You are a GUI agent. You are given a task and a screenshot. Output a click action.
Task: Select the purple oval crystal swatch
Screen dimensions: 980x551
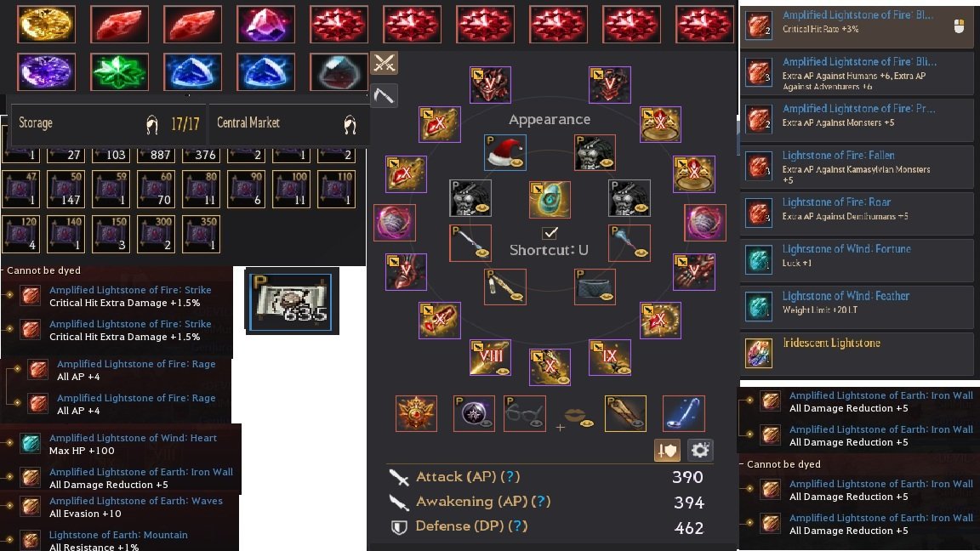46,71
